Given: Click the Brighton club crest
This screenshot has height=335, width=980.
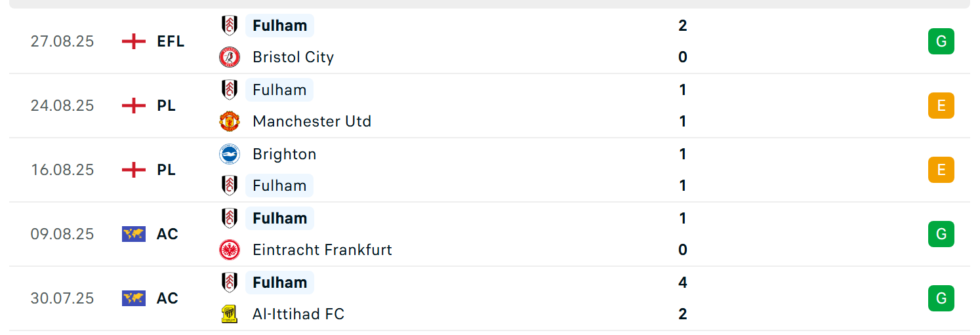Looking at the screenshot, I should coord(230,154).
